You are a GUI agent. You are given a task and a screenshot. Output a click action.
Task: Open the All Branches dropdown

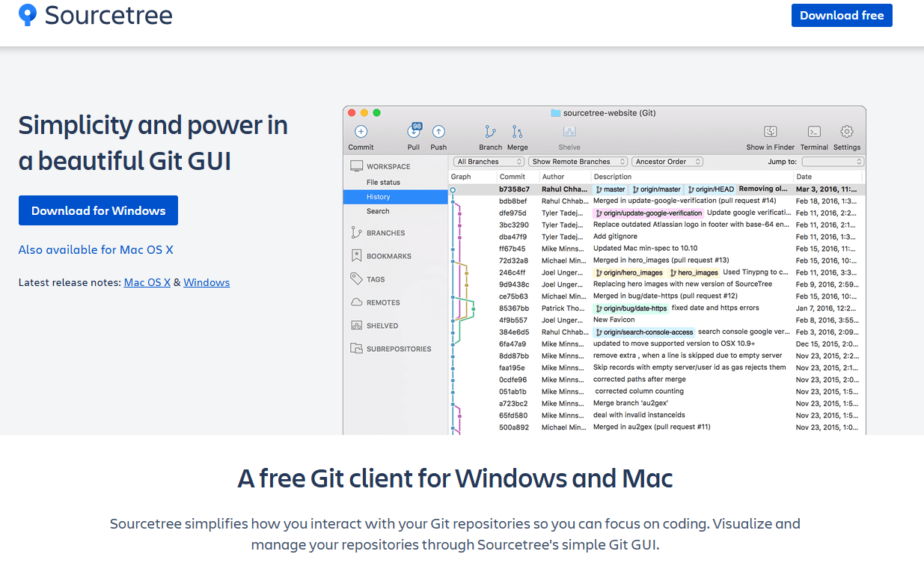pyautogui.click(x=489, y=162)
